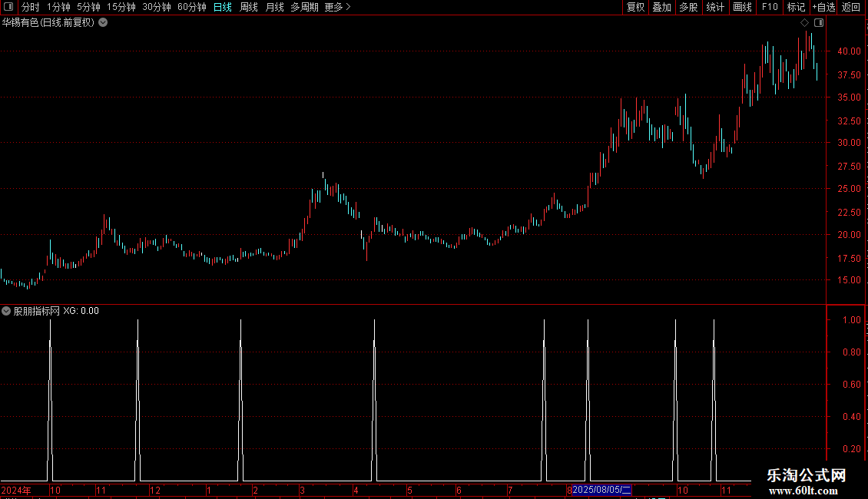Click the 股朋指标网 XG: 0.00 indicator label
The width and height of the screenshot is (868, 499).
point(56,311)
